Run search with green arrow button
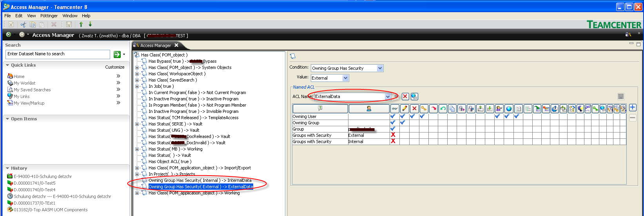This screenshot has height=216, width=644. (117, 54)
